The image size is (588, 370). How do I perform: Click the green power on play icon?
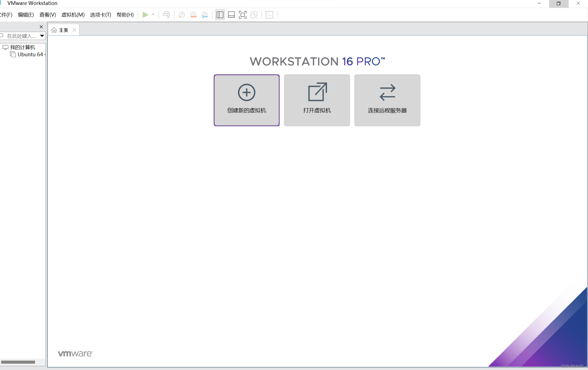145,15
